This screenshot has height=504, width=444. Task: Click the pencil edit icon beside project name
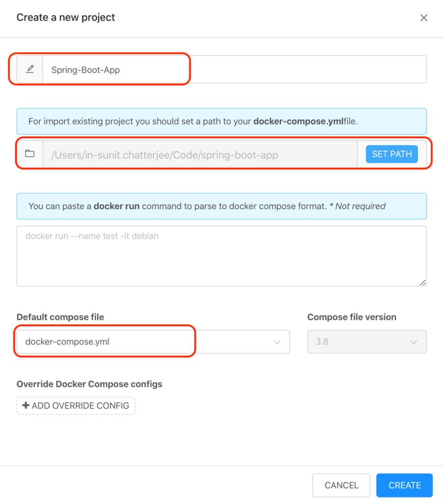coord(30,69)
